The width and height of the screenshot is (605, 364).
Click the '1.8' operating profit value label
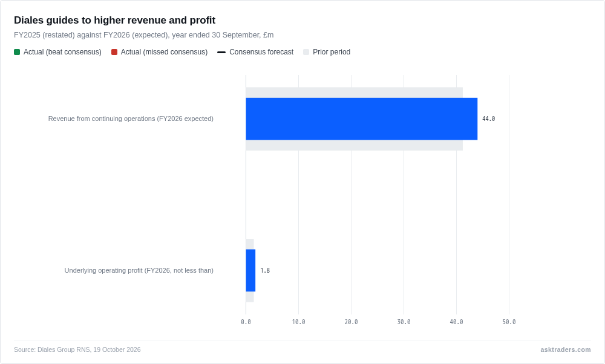coord(265,270)
